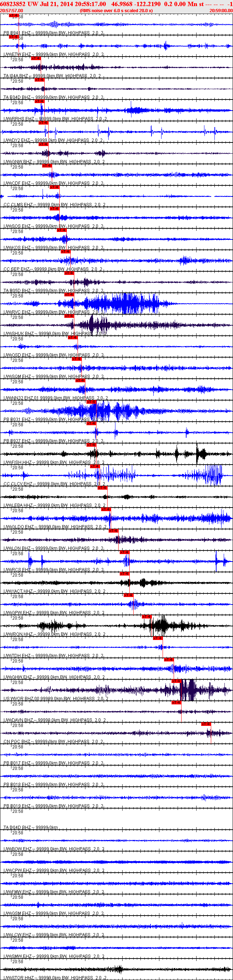Click red pick flag on UW GLDO EHZ waveform
Viewport: 233px width, 980px height.
tap(106, 509)
